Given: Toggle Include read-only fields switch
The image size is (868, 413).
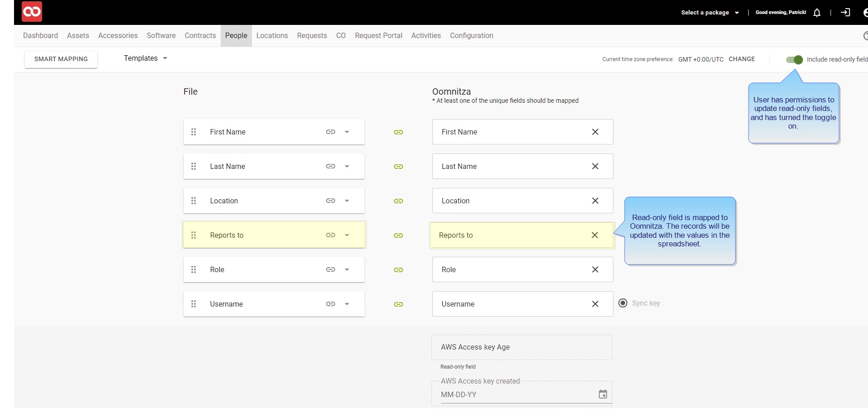Looking at the screenshot, I should pos(794,59).
